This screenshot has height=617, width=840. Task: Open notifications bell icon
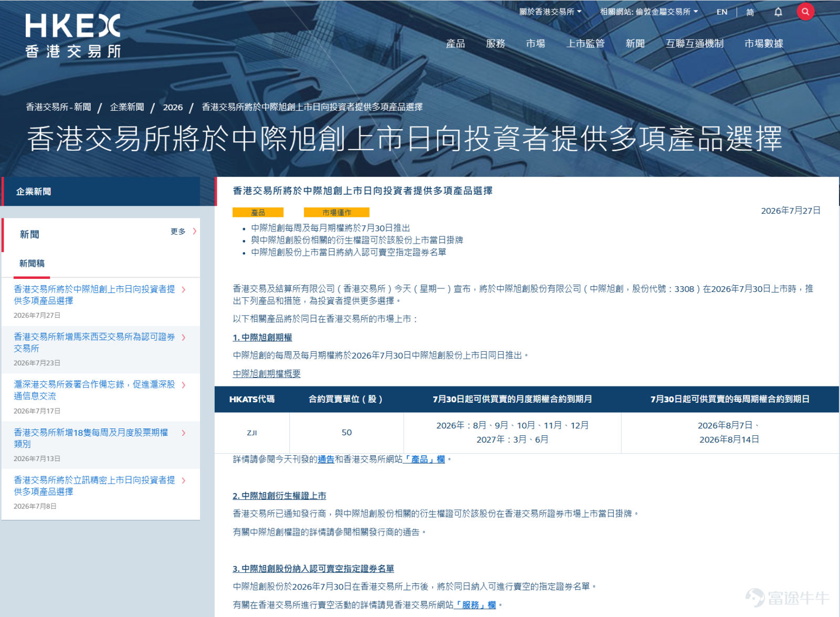(778, 12)
